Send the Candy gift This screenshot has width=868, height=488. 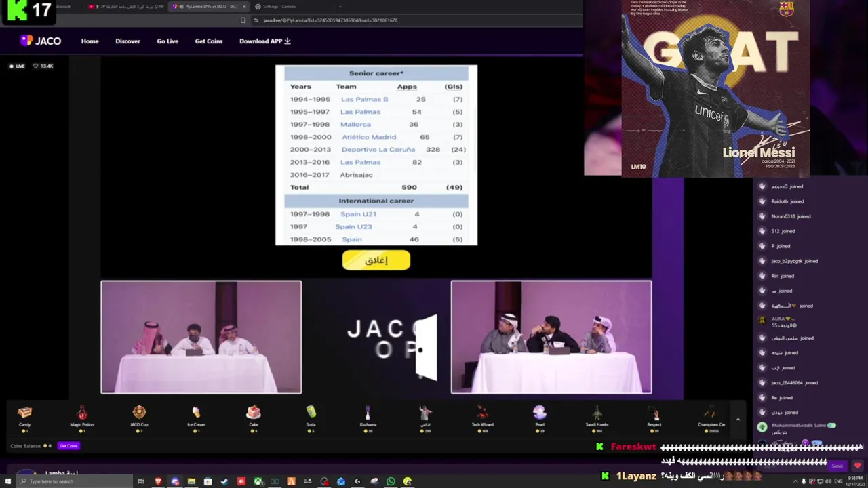tap(25, 416)
